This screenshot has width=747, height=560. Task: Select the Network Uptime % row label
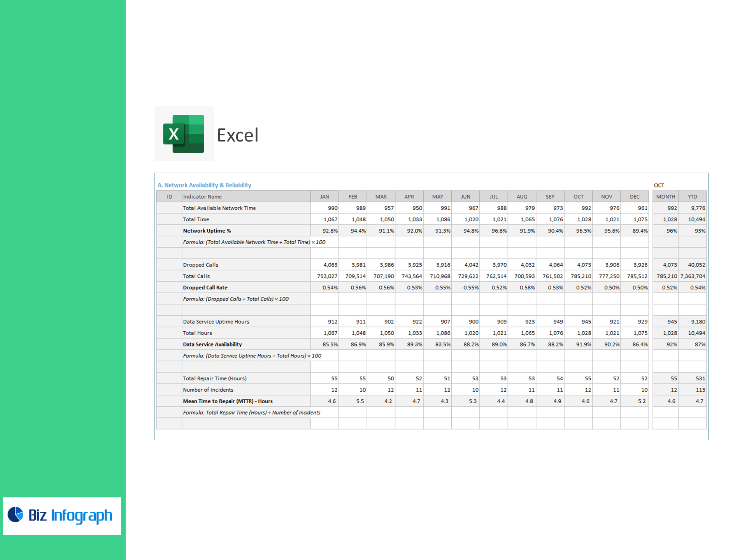click(207, 231)
